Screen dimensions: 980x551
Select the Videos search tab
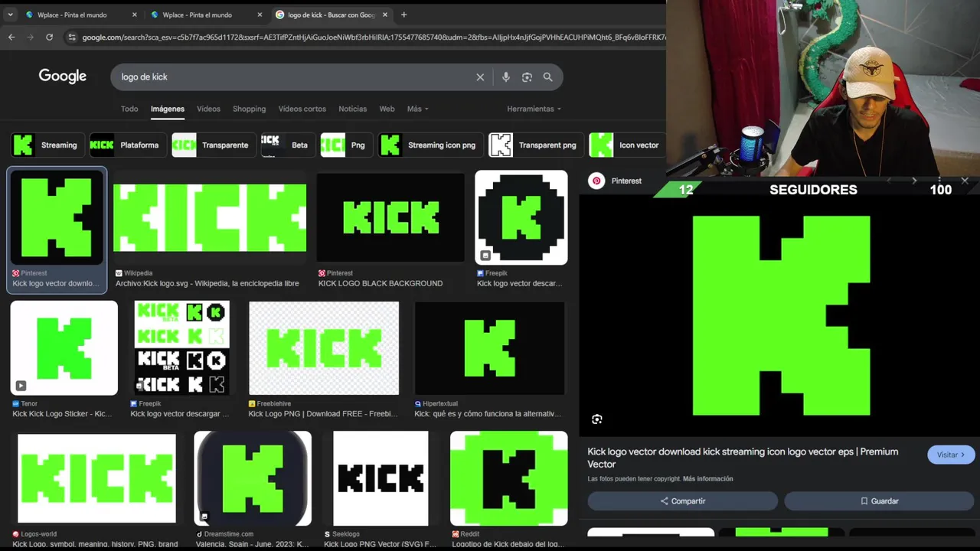208,109
